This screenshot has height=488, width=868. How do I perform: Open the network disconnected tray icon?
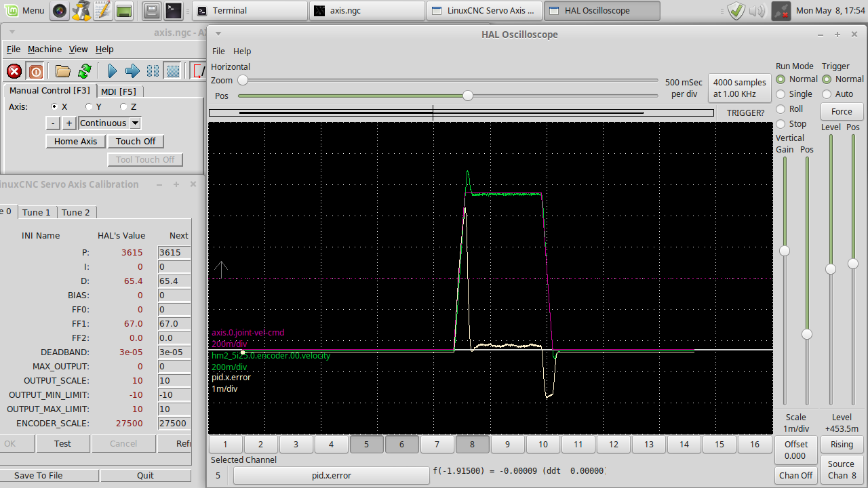click(781, 10)
